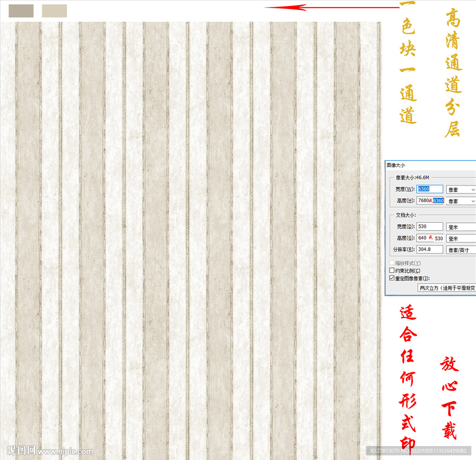Click the gray-brown color swatch
This screenshot has width=476, height=460.
tap(21, 11)
